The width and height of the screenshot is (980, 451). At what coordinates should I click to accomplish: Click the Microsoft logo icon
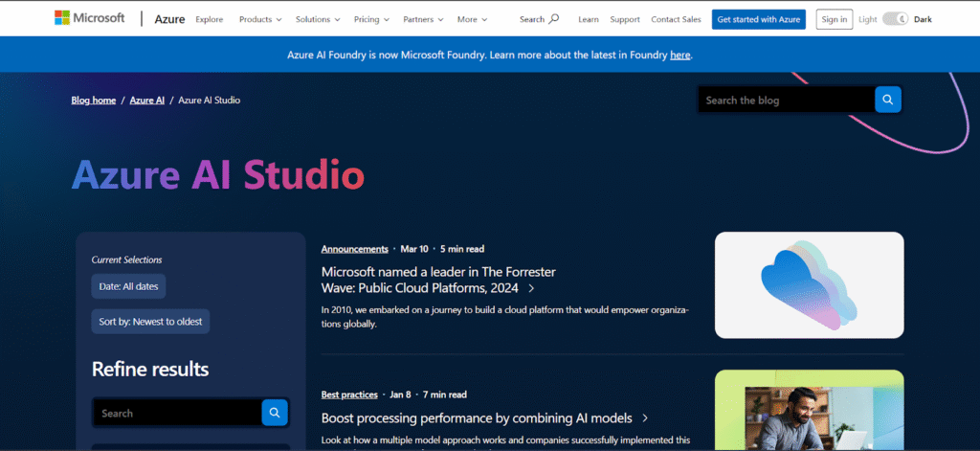coord(61,18)
